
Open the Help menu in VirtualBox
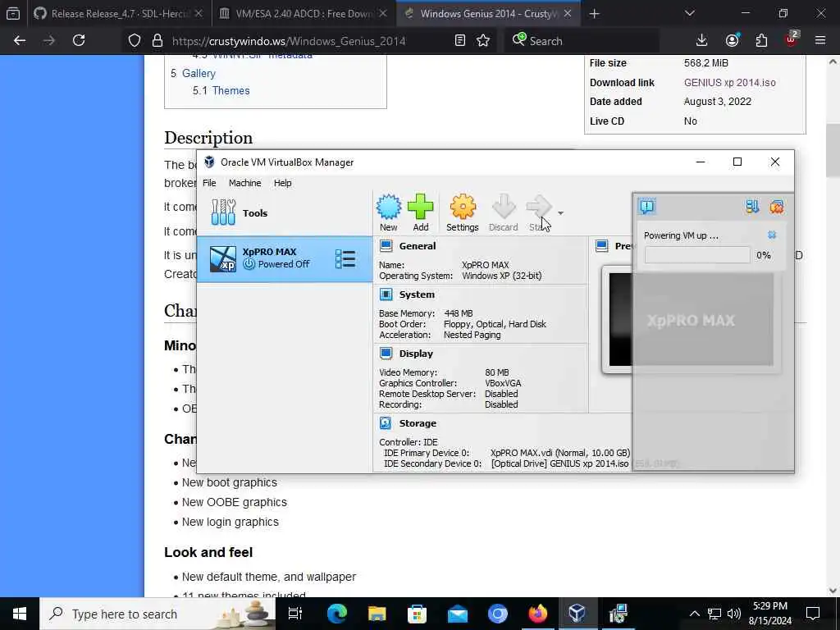(283, 183)
